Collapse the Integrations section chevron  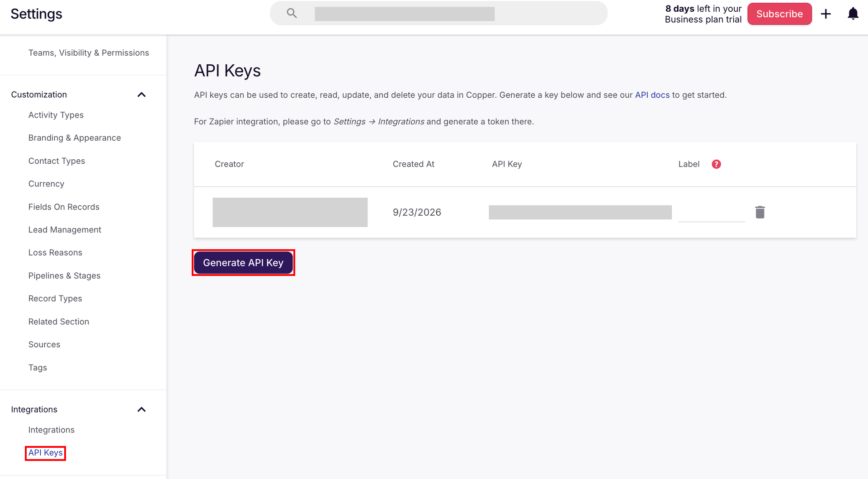pyautogui.click(x=142, y=409)
